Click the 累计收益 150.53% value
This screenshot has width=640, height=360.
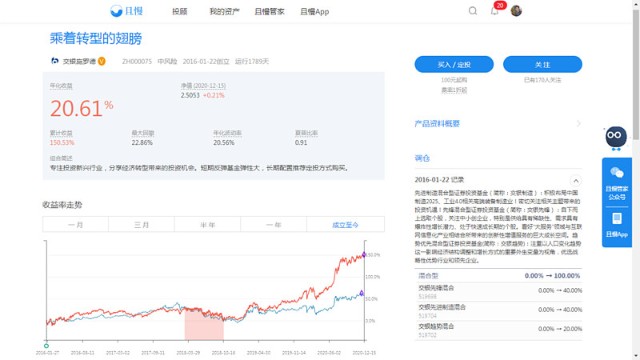click(x=62, y=143)
